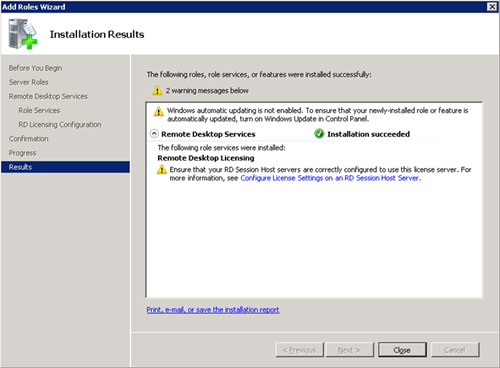Click the warning icon beside '2 warning messages below'

click(157, 90)
